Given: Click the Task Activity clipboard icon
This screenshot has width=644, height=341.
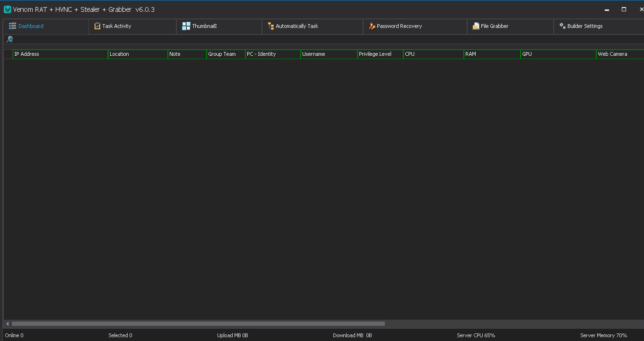Looking at the screenshot, I should click(x=97, y=26).
